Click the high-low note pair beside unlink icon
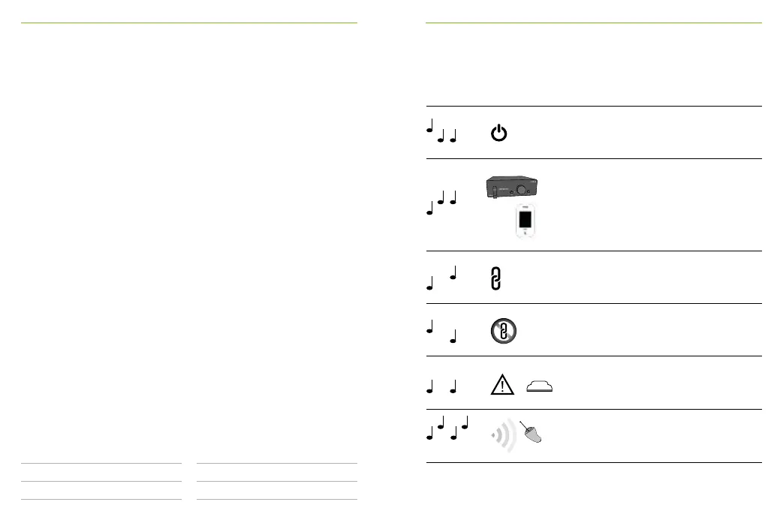The height and width of the screenshot is (532, 783). tap(441, 332)
